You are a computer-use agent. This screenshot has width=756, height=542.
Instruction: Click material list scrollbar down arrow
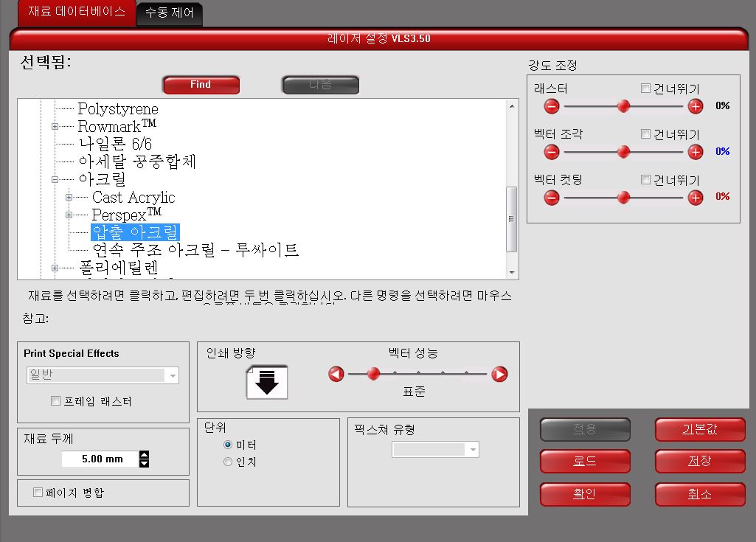[512, 273]
